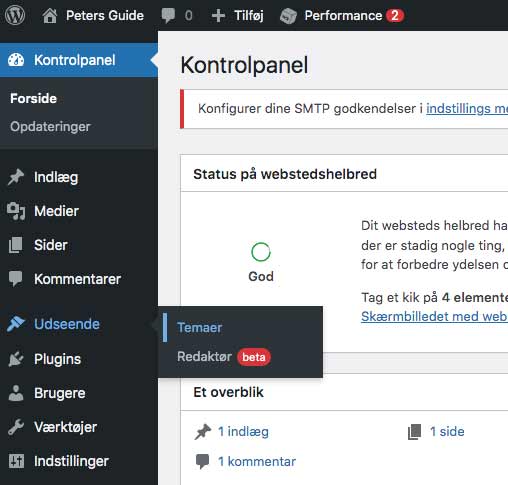The height and width of the screenshot is (485, 508).
Task: Click the wrench icon beside Værktøjer
Action: [16, 427]
